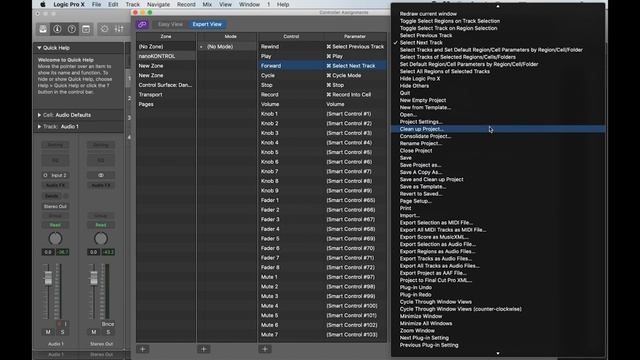Mute the Stereo Out channel strip

[x=94, y=332]
